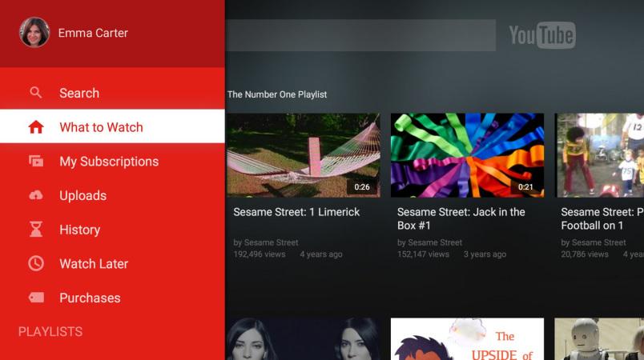Click by Sesame Street under 1 Limerick

point(266,242)
